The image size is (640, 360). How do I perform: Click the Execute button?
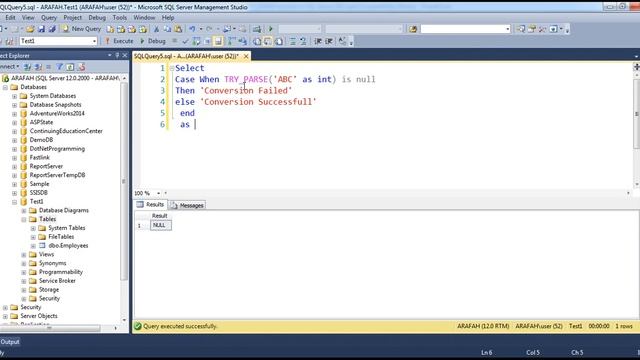point(119,41)
